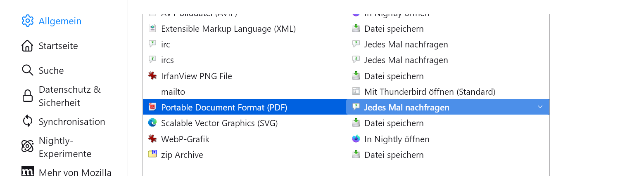Open Datenschutz & Sicherheit settings

[70, 96]
